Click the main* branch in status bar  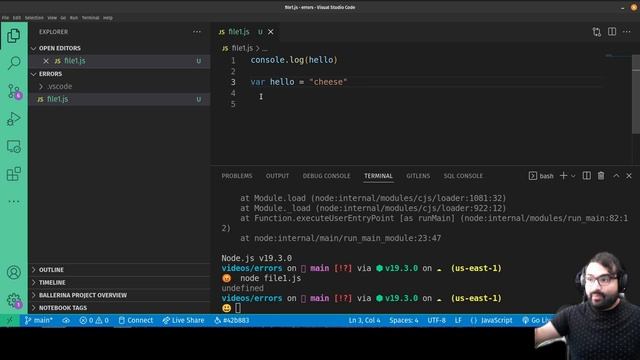pos(38,320)
